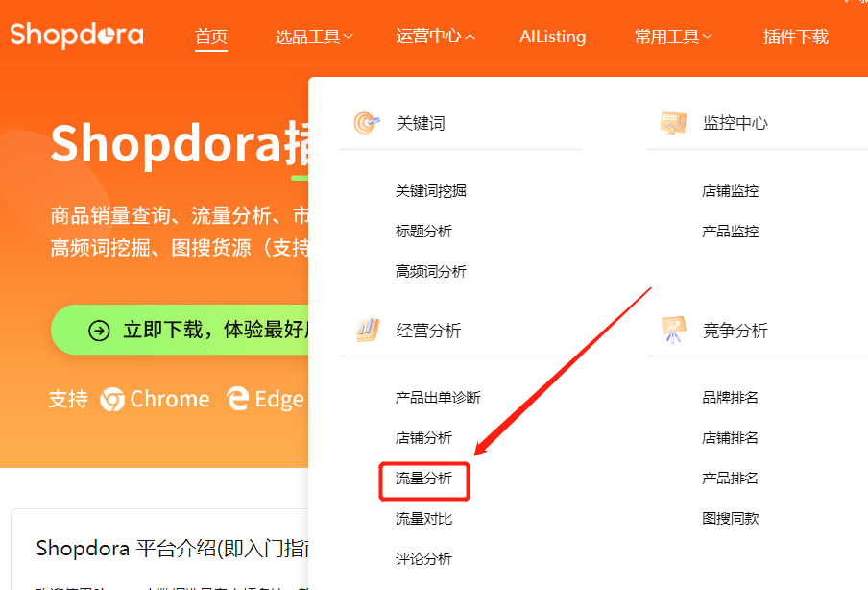Expand the 常用工具 dropdown
This screenshot has height=590, width=868.
pos(672,37)
